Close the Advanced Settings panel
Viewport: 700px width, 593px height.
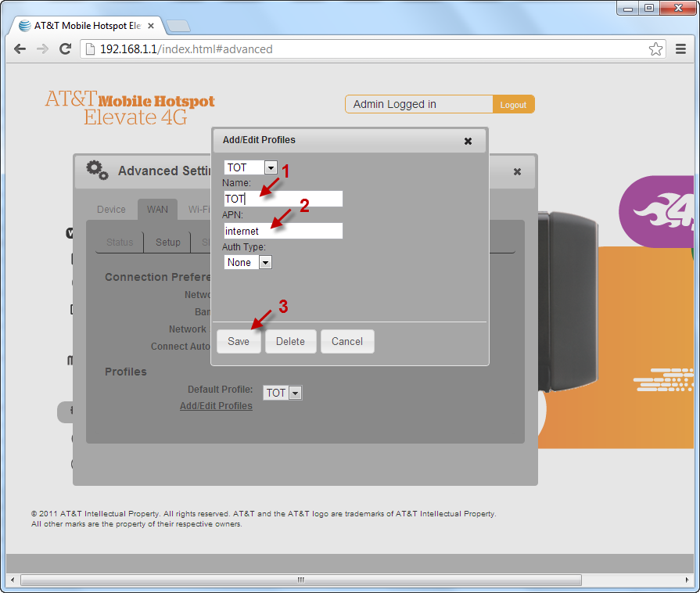click(517, 171)
